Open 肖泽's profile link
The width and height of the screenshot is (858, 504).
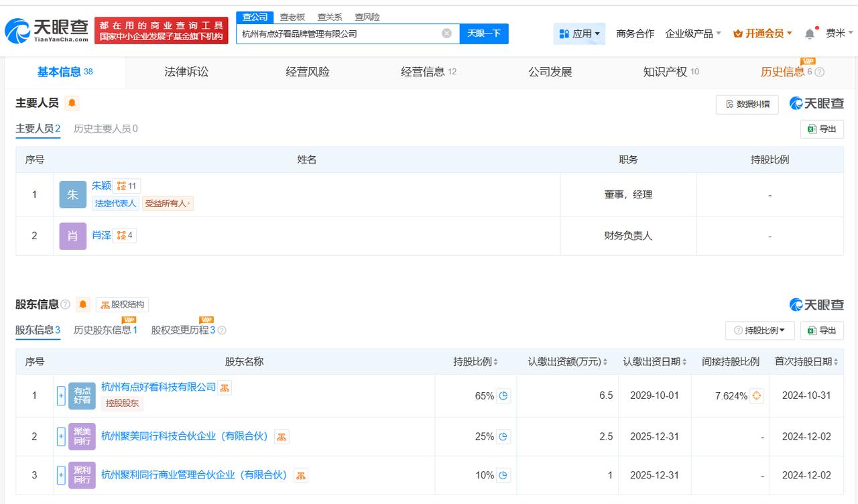click(101, 235)
